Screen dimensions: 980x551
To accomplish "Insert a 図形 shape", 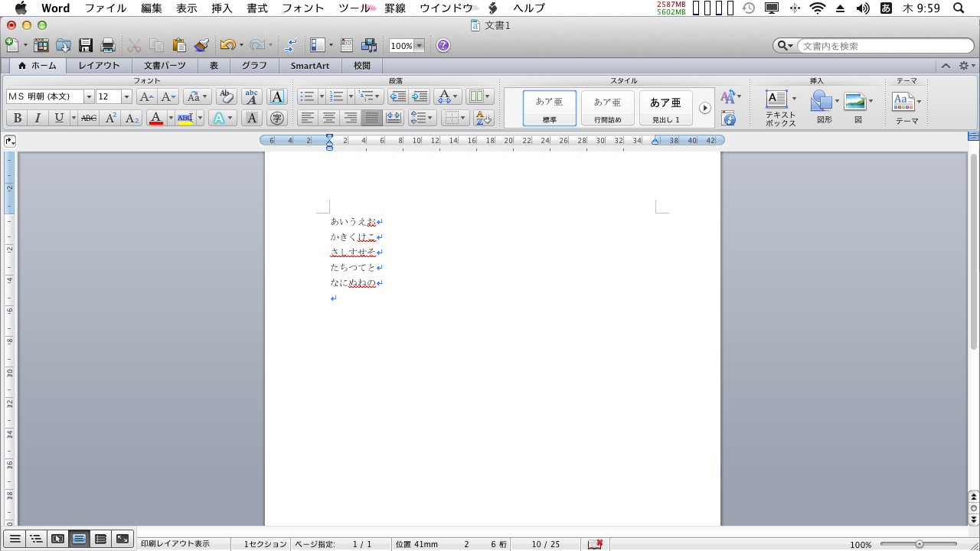I will coord(824,108).
